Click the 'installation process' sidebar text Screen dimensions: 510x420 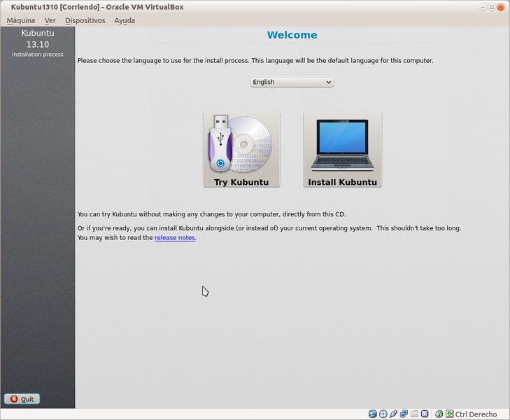[38, 55]
